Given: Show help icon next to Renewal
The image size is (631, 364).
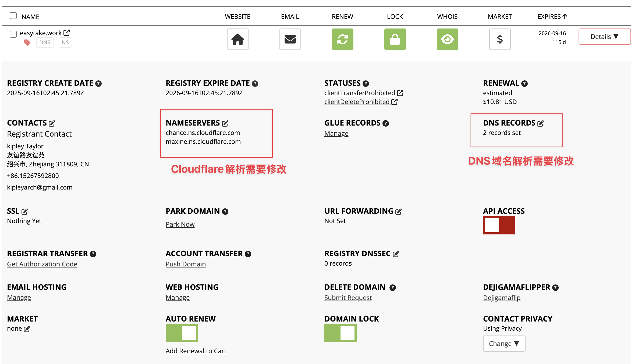Looking at the screenshot, I should click(x=524, y=84).
